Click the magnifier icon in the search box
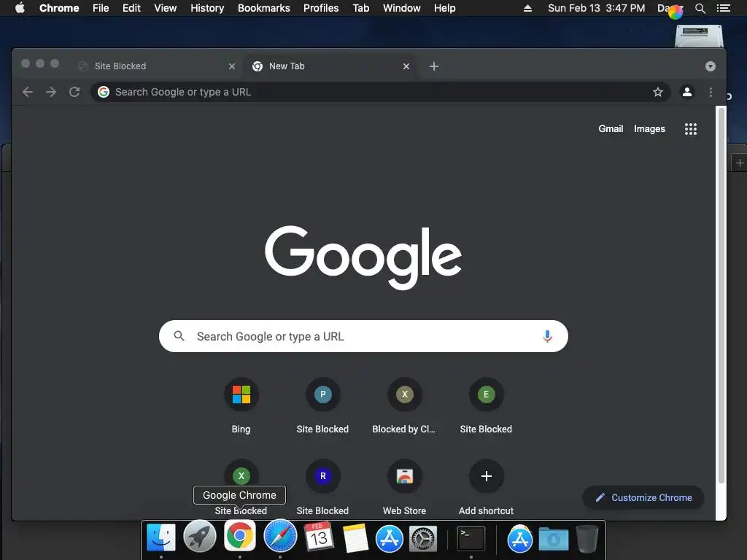 click(179, 336)
